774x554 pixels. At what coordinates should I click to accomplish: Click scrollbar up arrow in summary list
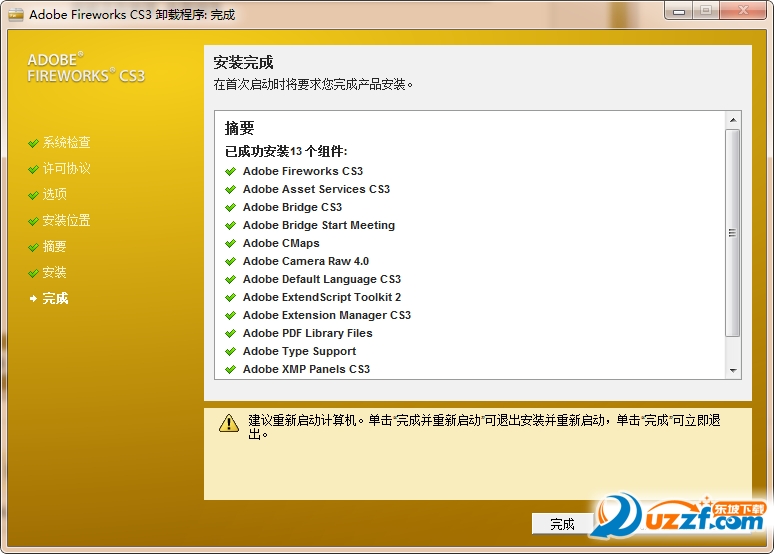pos(733,120)
